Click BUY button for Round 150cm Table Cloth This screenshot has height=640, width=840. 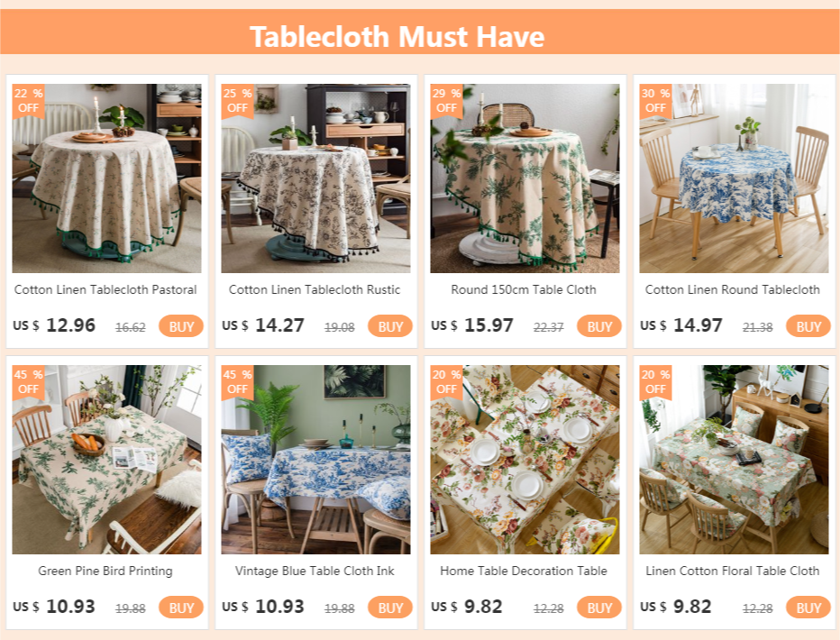point(599,326)
